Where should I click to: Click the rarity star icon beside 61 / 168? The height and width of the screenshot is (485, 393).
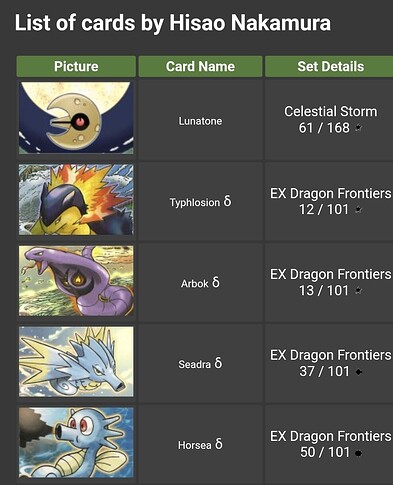coord(359,128)
